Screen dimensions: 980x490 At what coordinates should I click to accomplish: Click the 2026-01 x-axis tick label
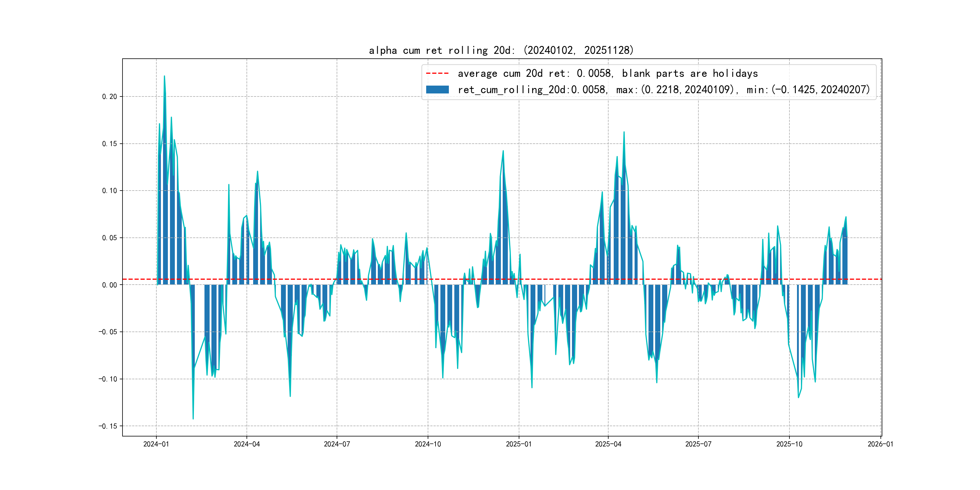point(880,444)
